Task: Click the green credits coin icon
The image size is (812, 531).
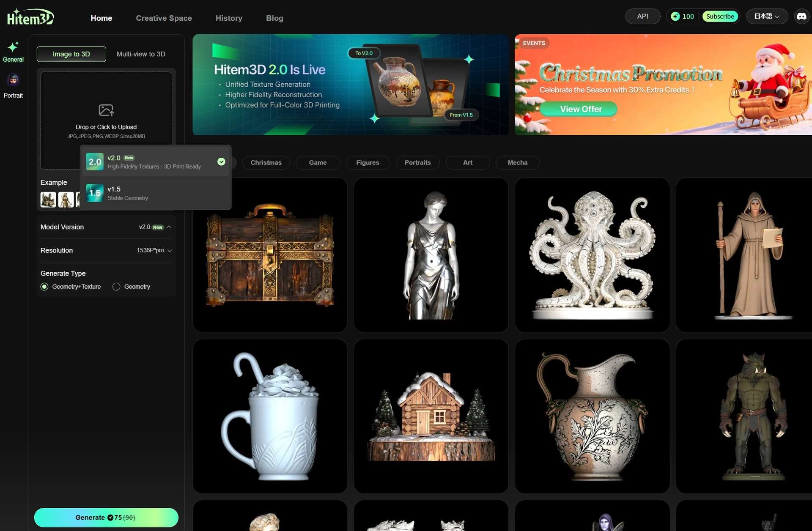Action: [x=675, y=16]
